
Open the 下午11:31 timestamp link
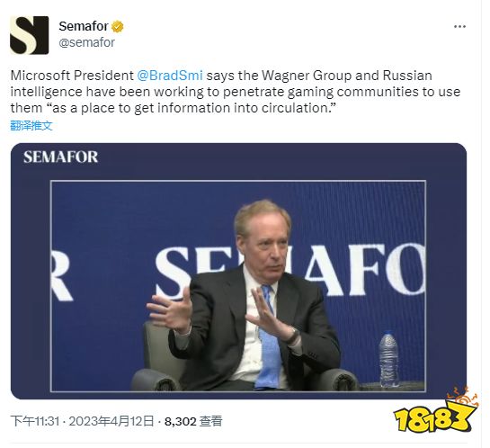pyautogui.click(x=35, y=421)
